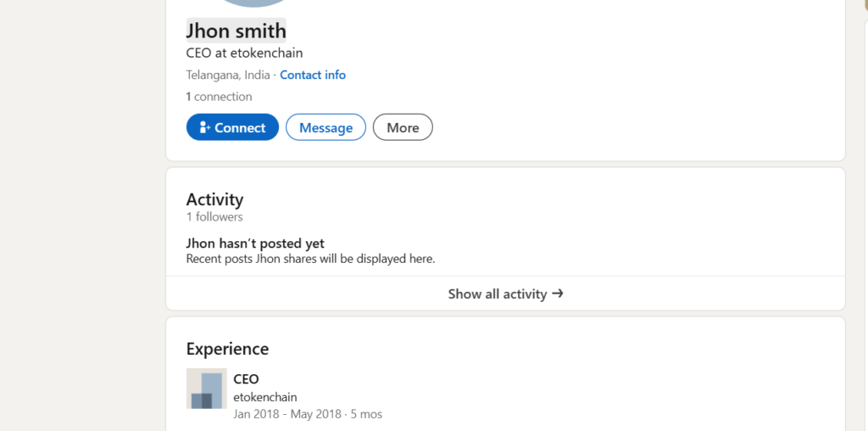The width and height of the screenshot is (868, 431).
Task: Click the Telangana, India location text
Action: coord(228,75)
